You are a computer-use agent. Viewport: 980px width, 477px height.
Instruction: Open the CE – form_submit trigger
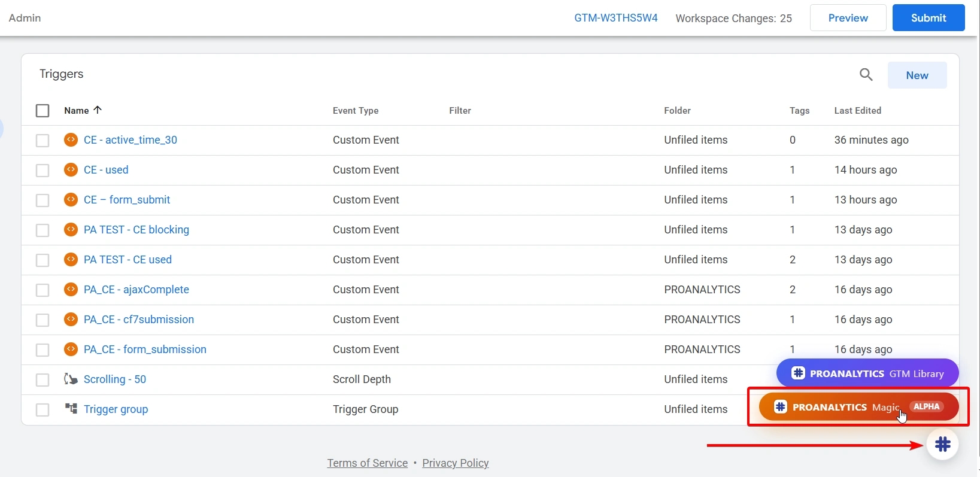(127, 200)
